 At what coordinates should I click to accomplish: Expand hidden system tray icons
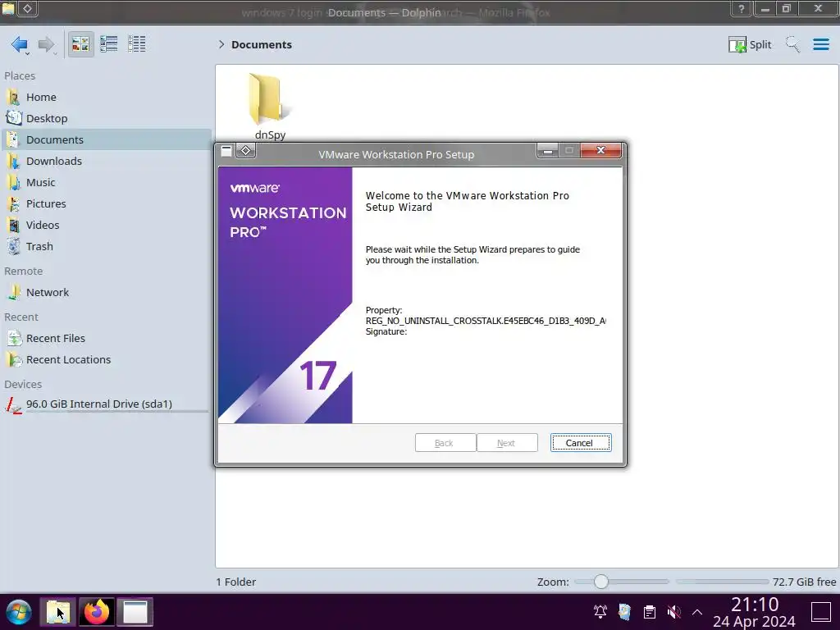[697, 612]
